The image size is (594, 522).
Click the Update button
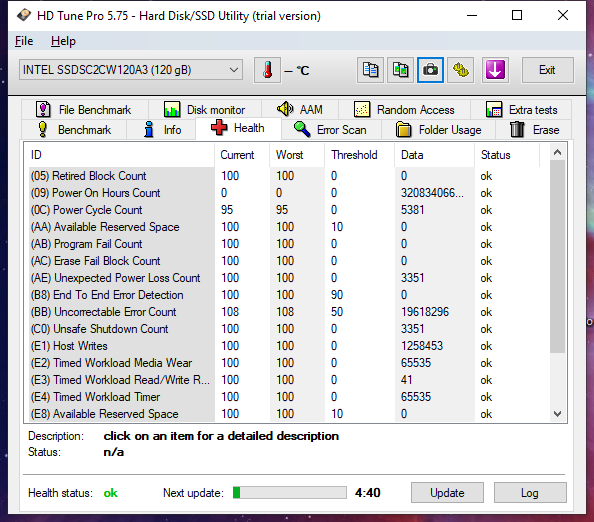(x=447, y=493)
